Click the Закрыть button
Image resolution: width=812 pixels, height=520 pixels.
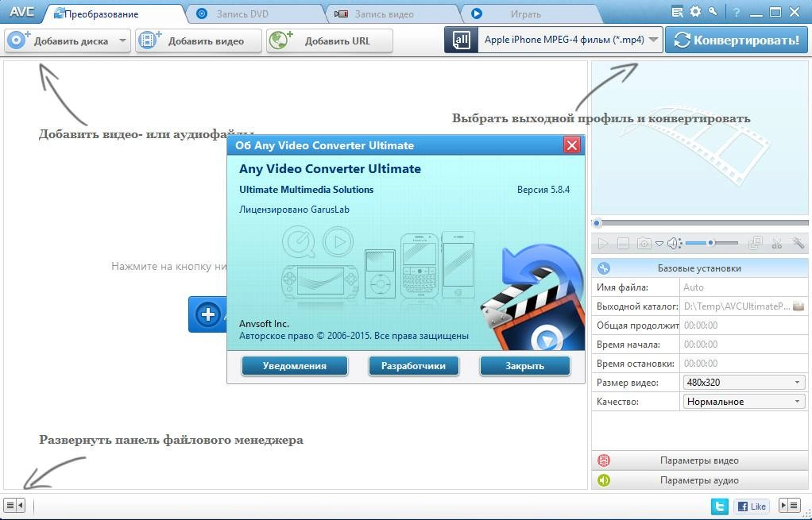[x=524, y=366]
